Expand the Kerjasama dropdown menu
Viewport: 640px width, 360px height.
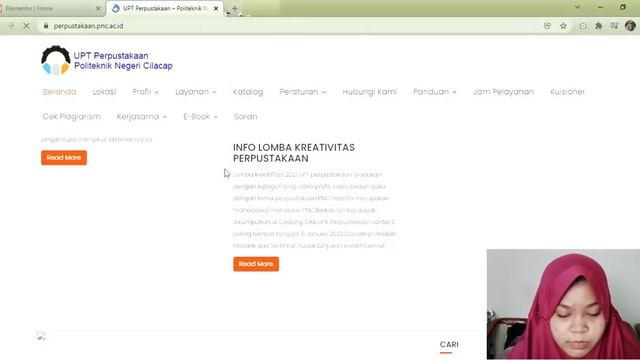[142, 117]
